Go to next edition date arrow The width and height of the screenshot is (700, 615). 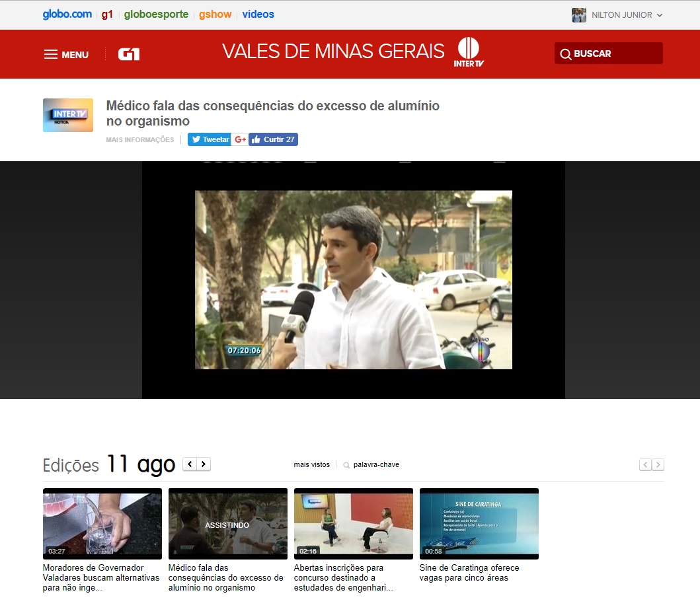pyautogui.click(x=204, y=464)
